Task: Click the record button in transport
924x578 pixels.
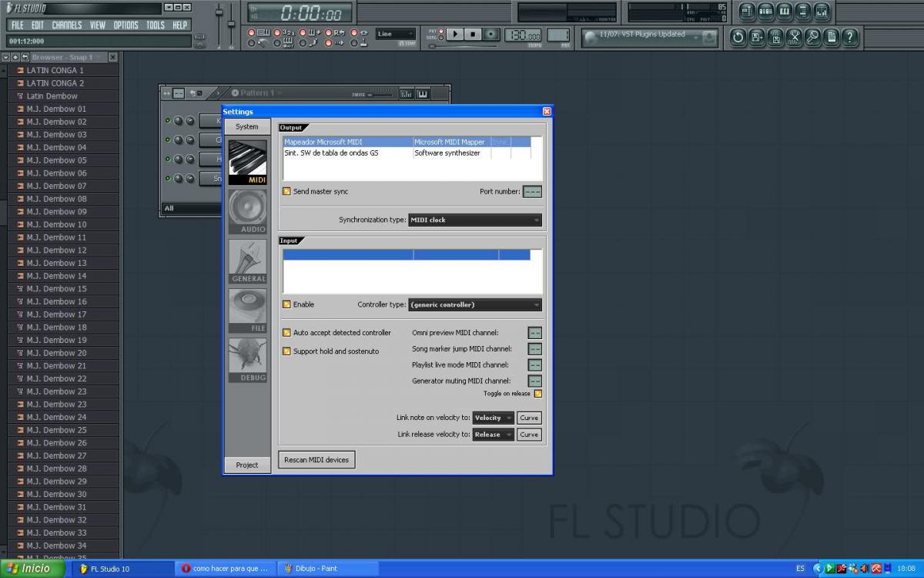Action: [490, 34]
